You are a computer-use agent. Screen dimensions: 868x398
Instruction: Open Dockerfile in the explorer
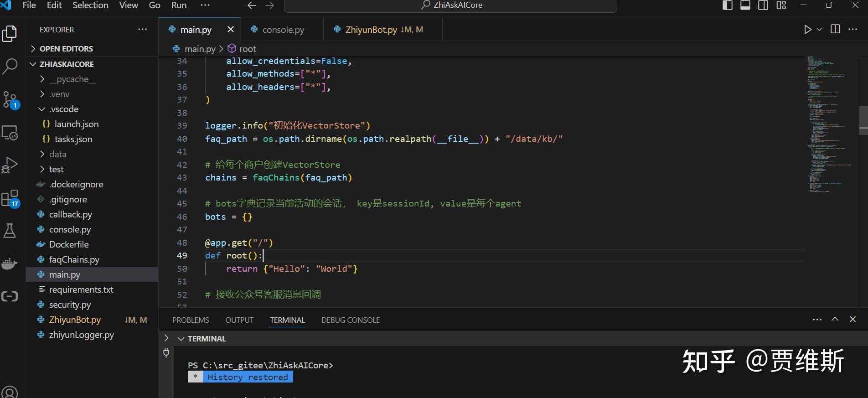pyautogui.click(x=92, y=244)
